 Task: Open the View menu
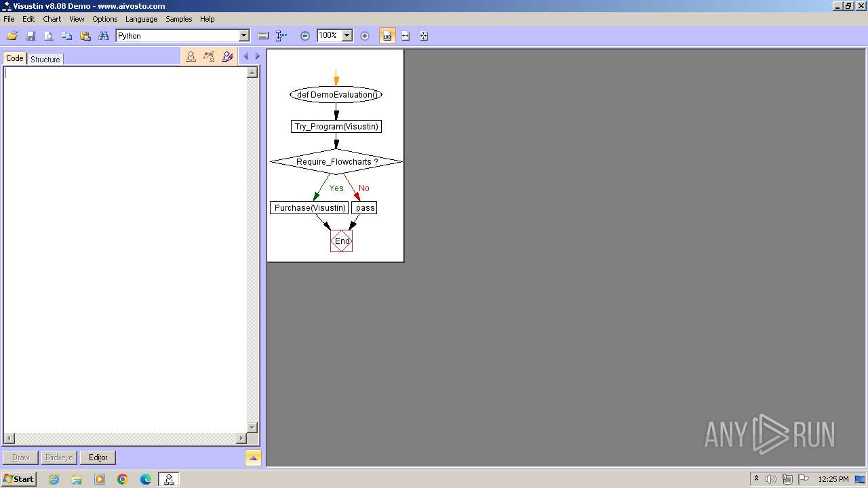(77, 19)
